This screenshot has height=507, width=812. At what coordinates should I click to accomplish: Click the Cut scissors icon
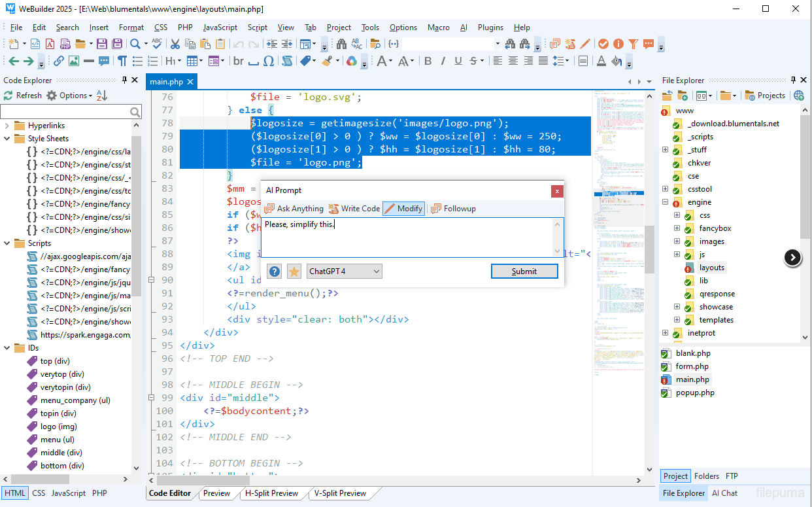pos(175,44)
